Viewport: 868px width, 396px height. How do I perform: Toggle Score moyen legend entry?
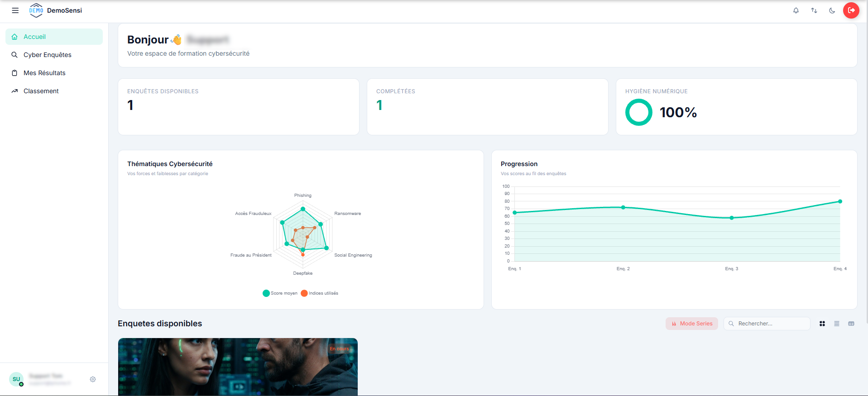point(280,293)
